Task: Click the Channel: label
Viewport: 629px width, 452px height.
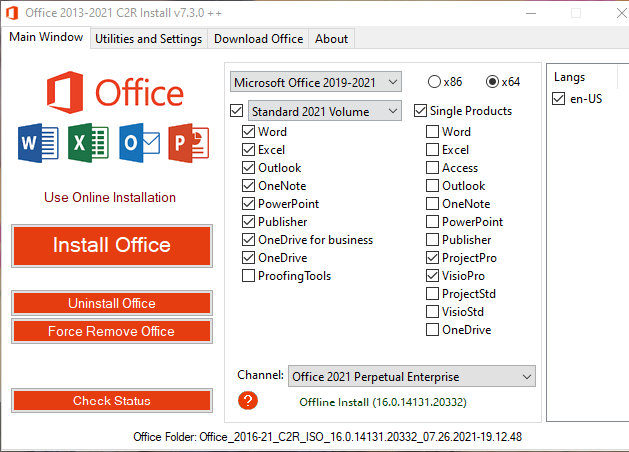Action: pyautogui.click(x=260, y=375)
